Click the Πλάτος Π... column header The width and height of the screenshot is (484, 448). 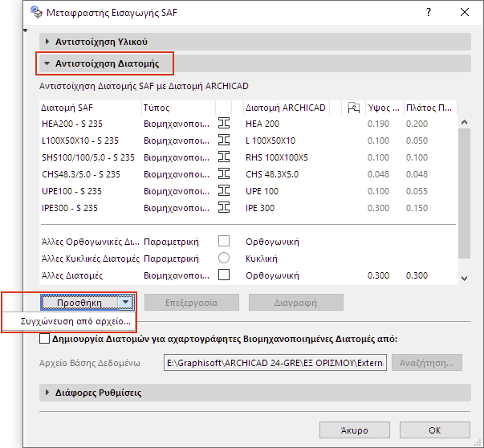coord(430,108)
